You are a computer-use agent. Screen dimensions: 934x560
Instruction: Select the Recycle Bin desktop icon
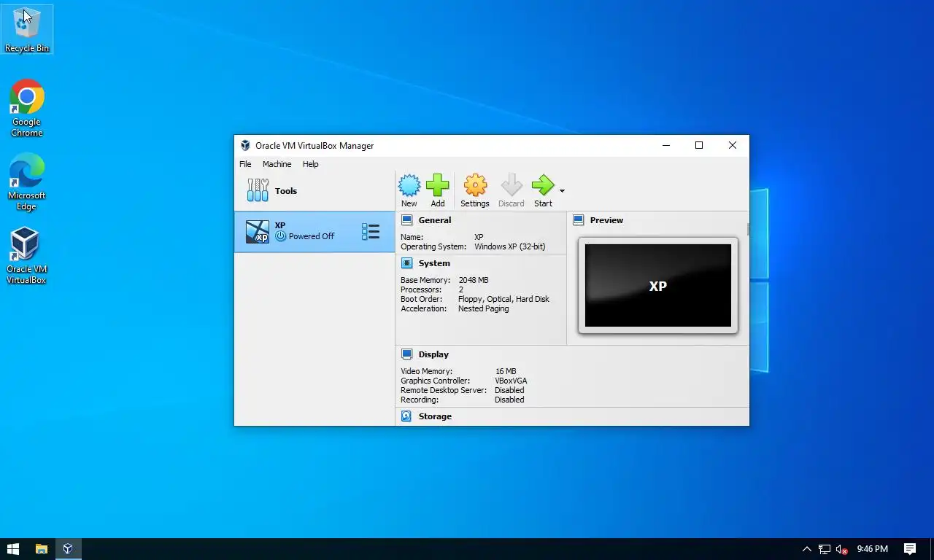[27, 29]
